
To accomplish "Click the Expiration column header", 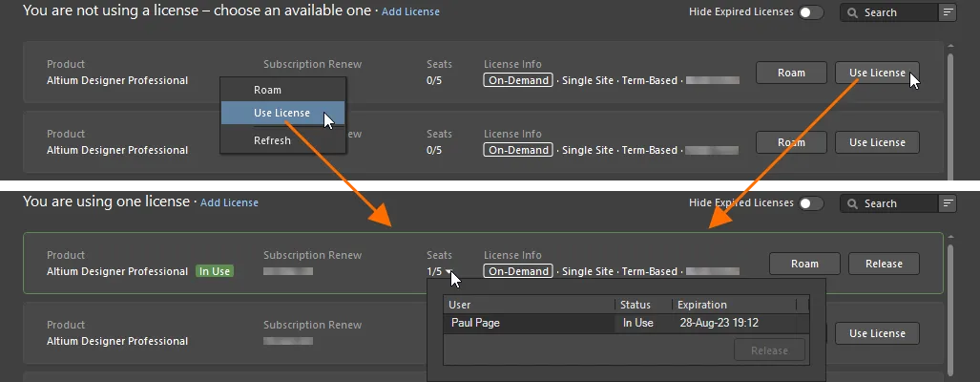I will click(x=735, y=305).
